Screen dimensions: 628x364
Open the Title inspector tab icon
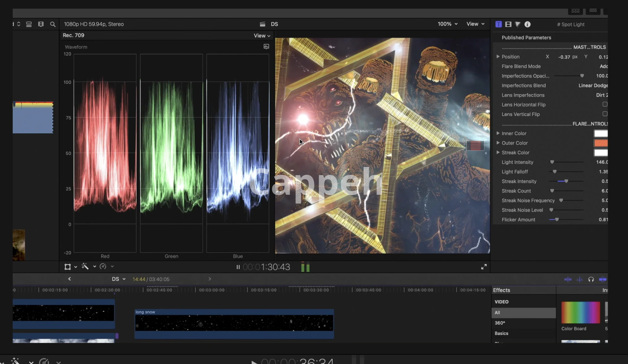click(x=498, y=24)
